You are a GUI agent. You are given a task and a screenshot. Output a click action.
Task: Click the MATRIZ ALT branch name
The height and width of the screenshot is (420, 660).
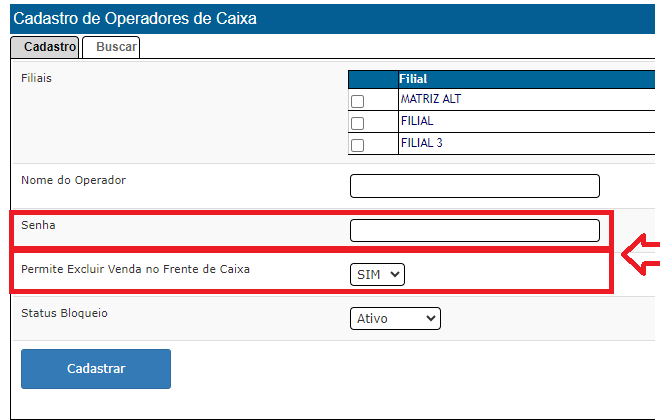tap(431, 100)
